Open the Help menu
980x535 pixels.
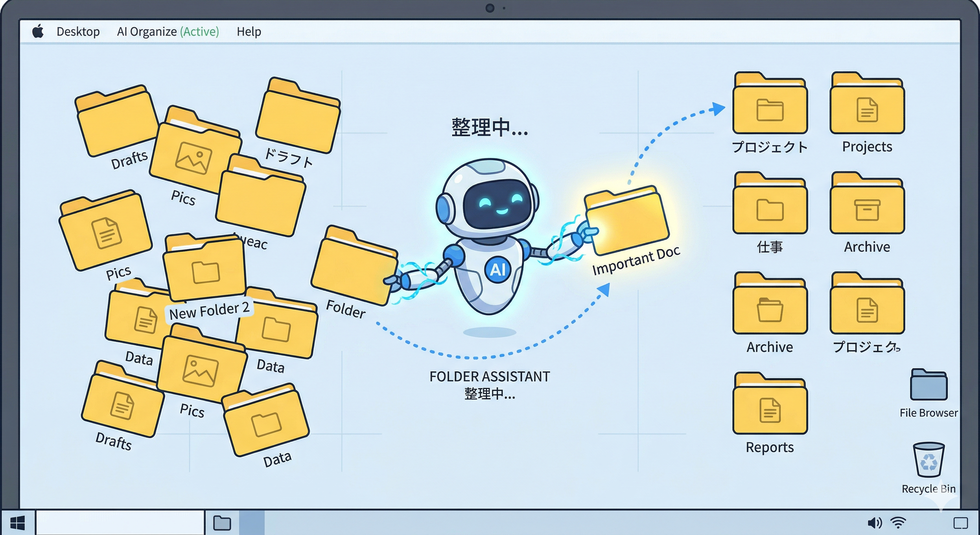(249, 31)
